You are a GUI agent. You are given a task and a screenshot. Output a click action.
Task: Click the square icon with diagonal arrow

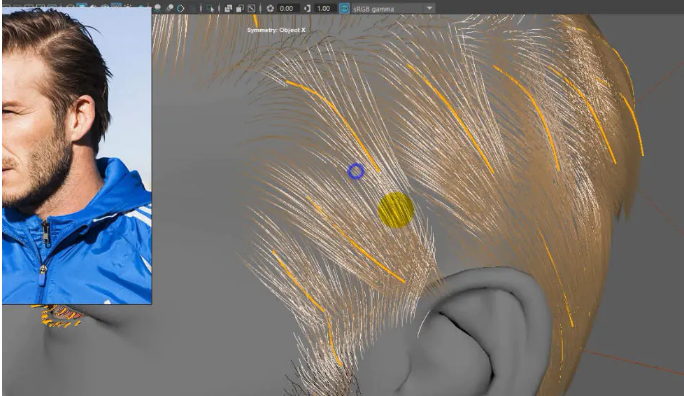pos(251,8)
